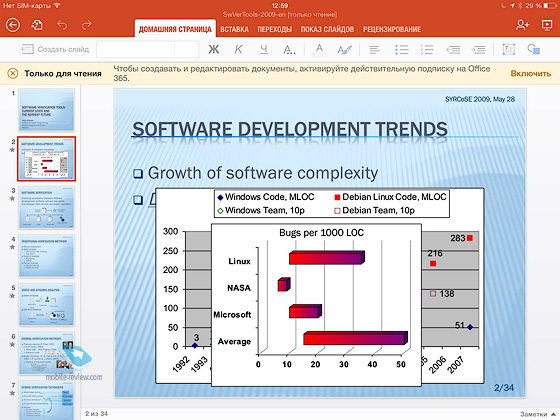
Task: Apply bulleted list formatting
Action: click(x=401, y=49)
